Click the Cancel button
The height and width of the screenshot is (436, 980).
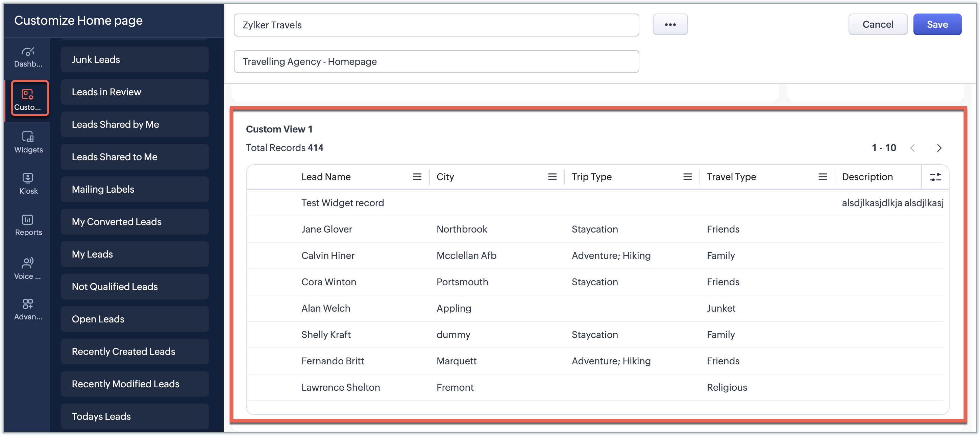[877, 24]
